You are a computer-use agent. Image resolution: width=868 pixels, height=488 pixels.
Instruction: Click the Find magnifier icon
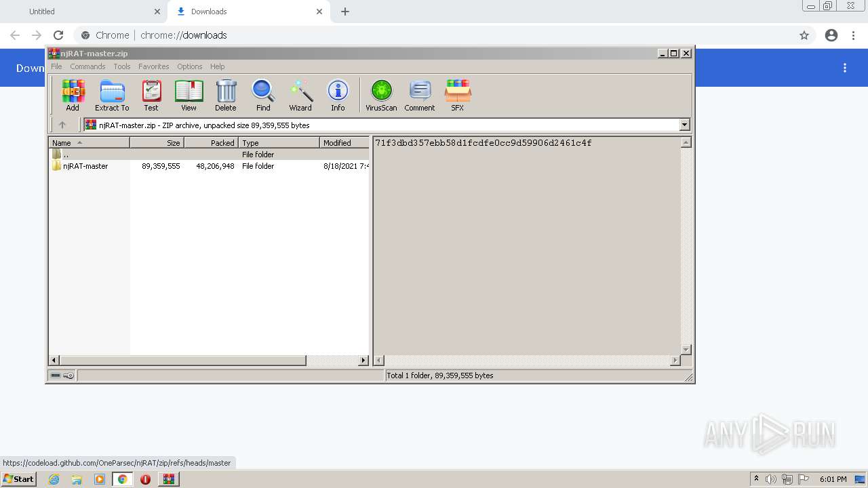point(263,96)
